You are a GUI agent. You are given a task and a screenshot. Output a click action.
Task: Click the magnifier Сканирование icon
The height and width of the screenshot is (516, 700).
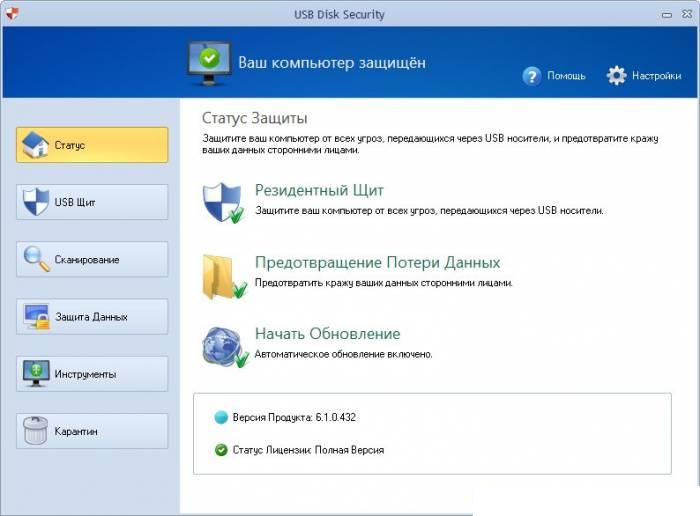pos(35,259)
